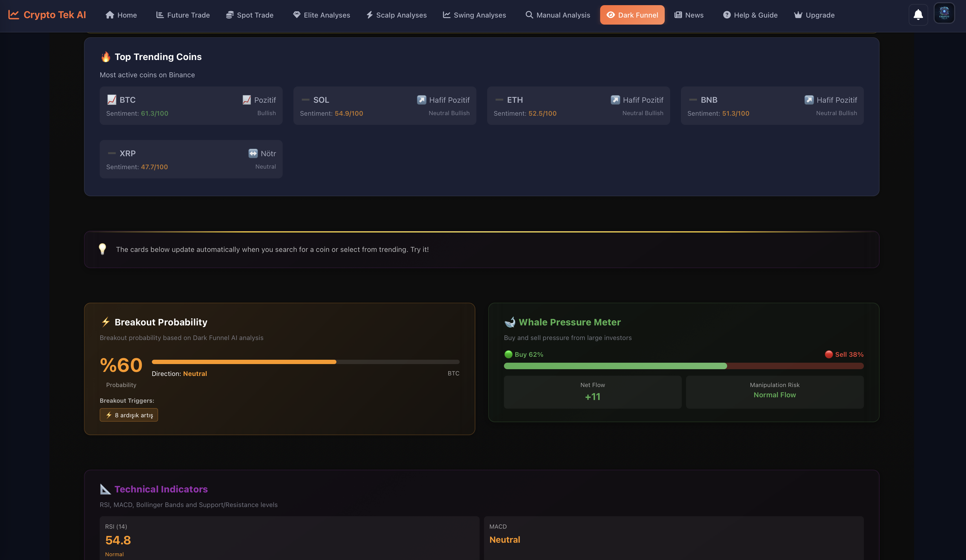The width and height of the screenshot is (966, 560).
Task: Click the breakout probability progress bar
Action: click(305, 362)
